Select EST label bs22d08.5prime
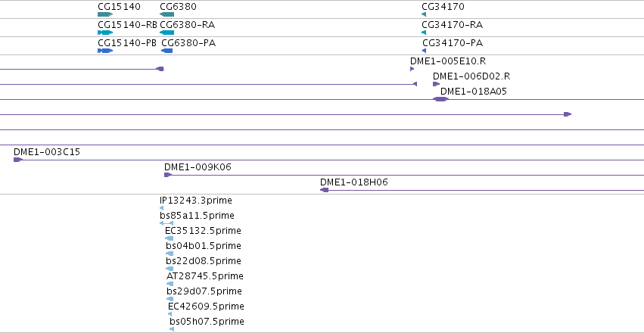This screenshot has height=333, width=644. point(204,261)
